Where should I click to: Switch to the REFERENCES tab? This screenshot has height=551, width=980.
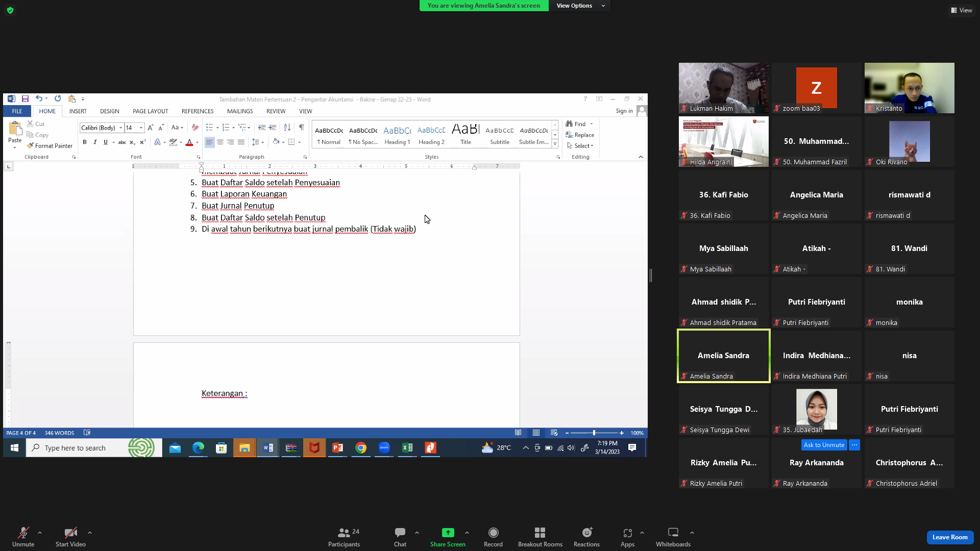tap(198, 111)
